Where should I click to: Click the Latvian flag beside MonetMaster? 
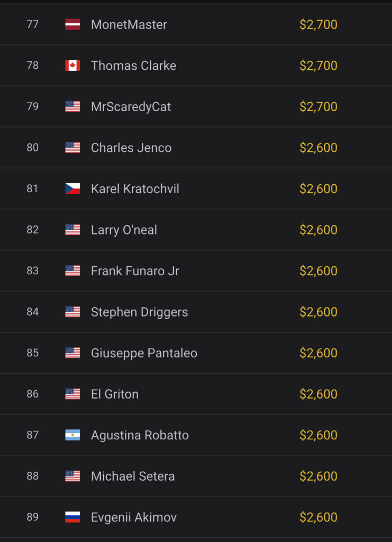click(72, 24)
